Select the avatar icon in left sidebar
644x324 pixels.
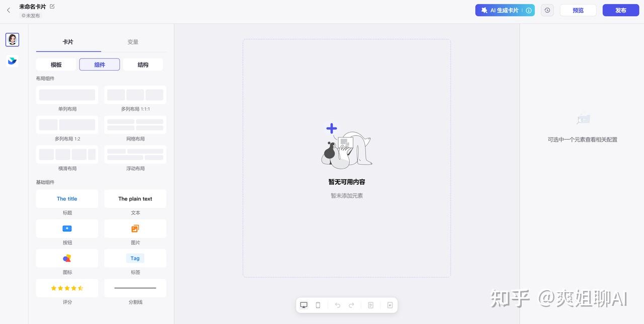click(x=12, y=40)
